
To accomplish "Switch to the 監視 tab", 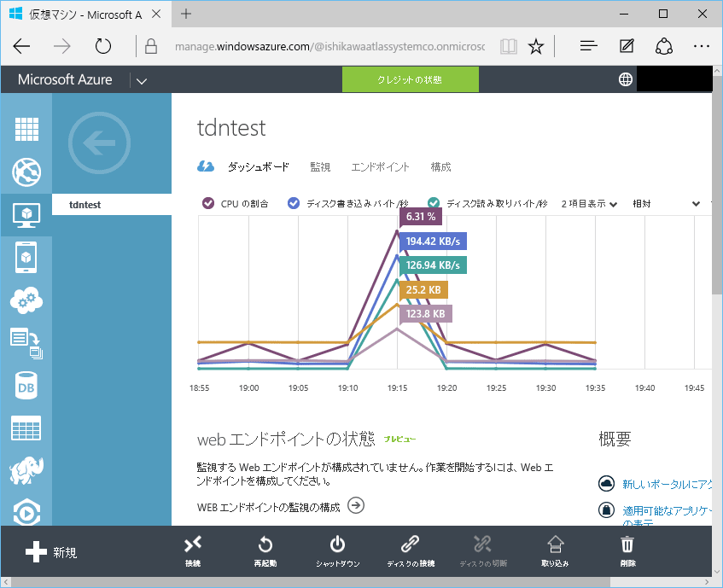I will pos(320,166).
